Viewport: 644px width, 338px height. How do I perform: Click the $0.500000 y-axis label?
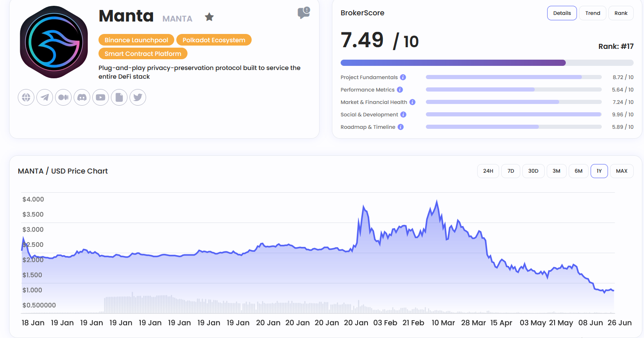pyautogui.click(x=39, y=305)
